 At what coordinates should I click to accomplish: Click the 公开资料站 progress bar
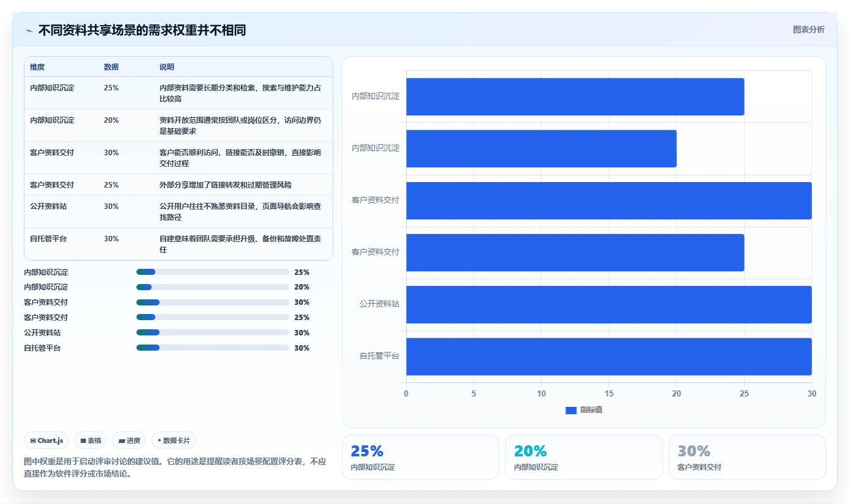tap(213, 333)
